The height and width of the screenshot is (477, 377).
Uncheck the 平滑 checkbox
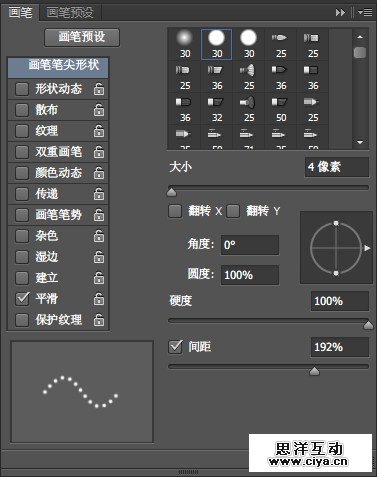coord(22,299)
